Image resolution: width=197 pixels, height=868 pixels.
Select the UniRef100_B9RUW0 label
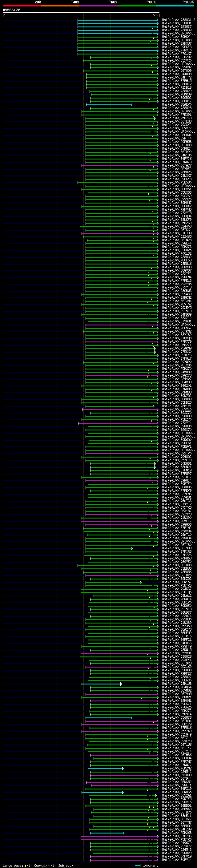pyautogui.click(x=177, y=426)
